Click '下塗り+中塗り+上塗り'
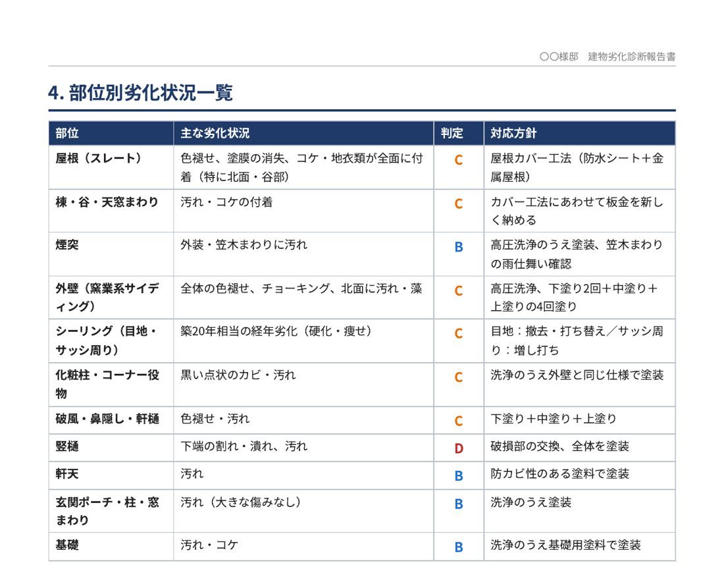The width and height of the screenshot is (724, 588). (x=554, y=419)
